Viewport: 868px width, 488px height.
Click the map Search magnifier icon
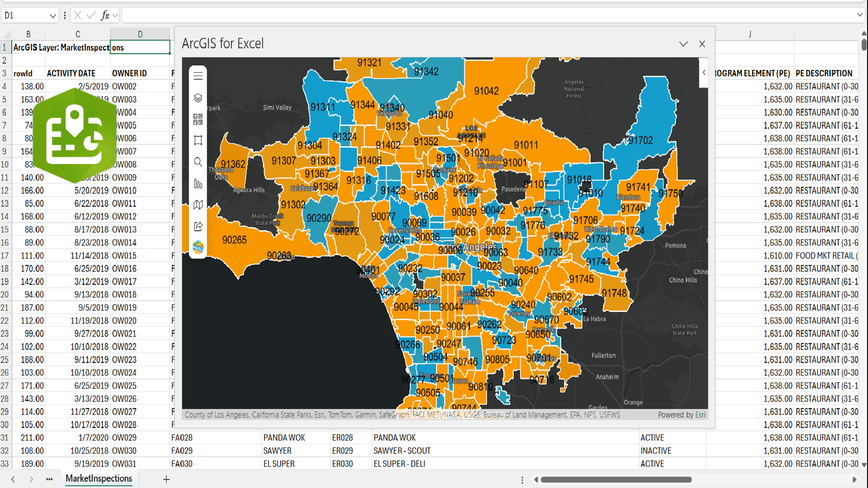pyautogui.click(x=198, y=162)
